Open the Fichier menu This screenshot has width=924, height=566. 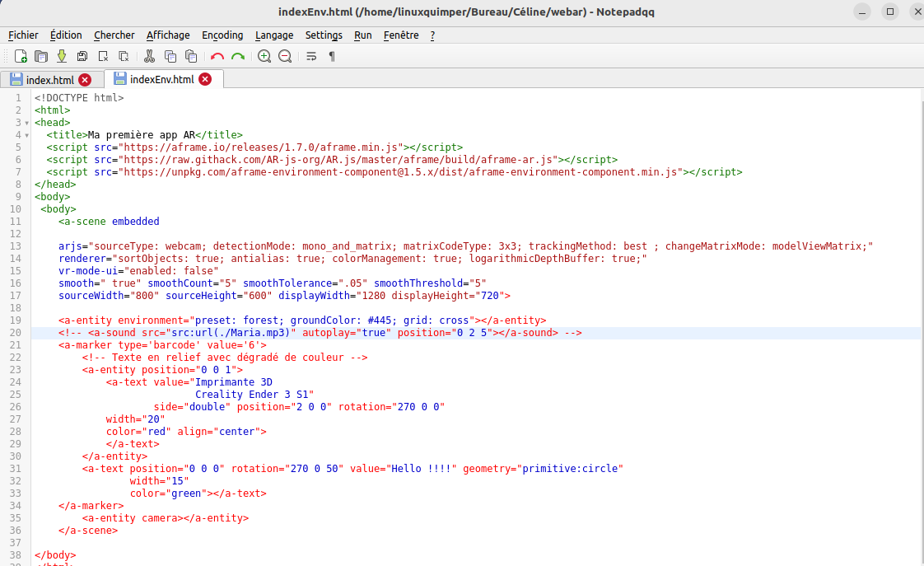tap(23, 35)
